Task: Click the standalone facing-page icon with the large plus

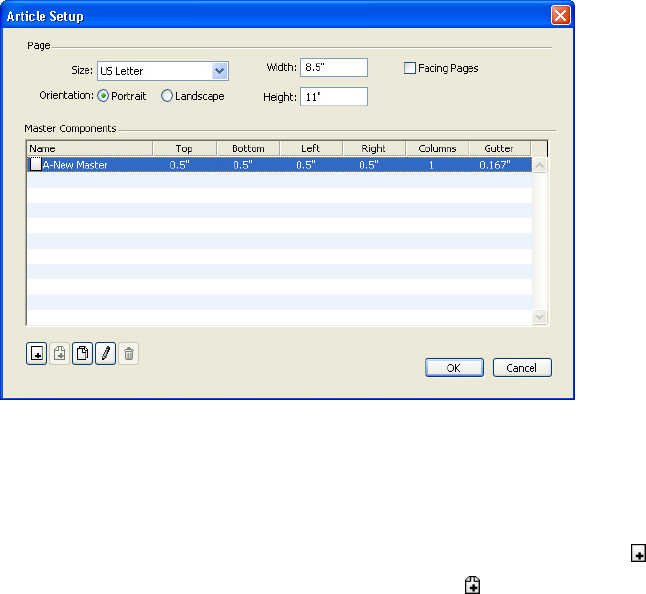Action: (x=472, y=585)
